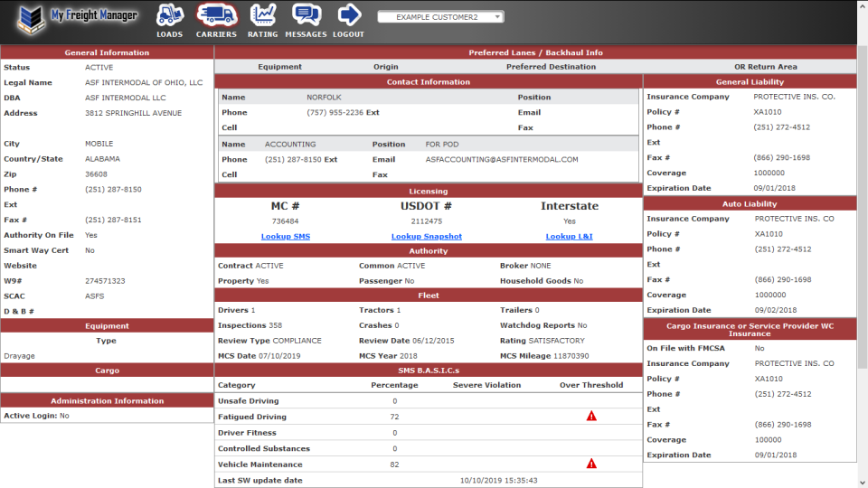This screenshot has width=868, height=488.
Task: Click the SMS B.A.S.I.C.s header
Action: point(429,371)
